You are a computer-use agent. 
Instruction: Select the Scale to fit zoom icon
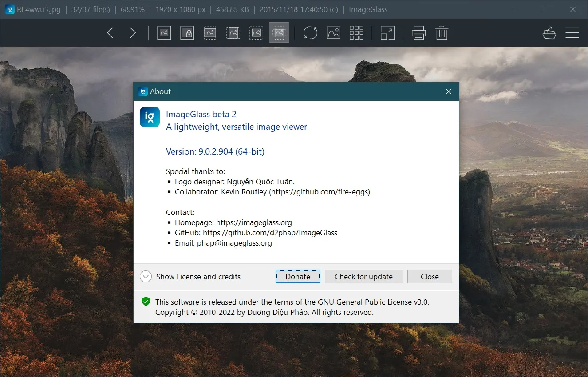[x=256, y=33]
